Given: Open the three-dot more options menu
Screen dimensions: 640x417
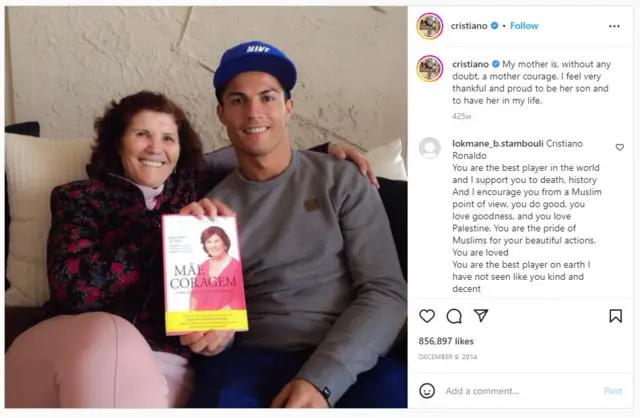Looking at the screenshot, I should pyautogui.click(x=614, y=26).
